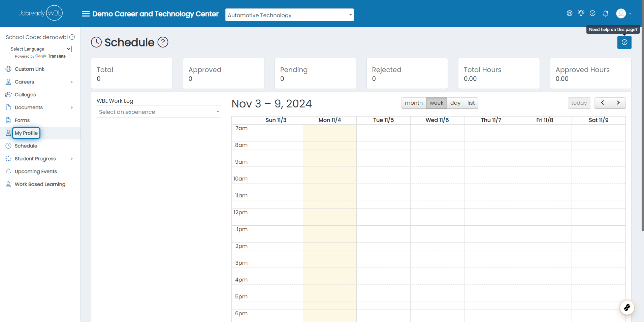Click the Nov 3 – 9, 2024 title
The height and width of the screenshot is (322, 644).
pyautogui.click(x=272, y=103)
